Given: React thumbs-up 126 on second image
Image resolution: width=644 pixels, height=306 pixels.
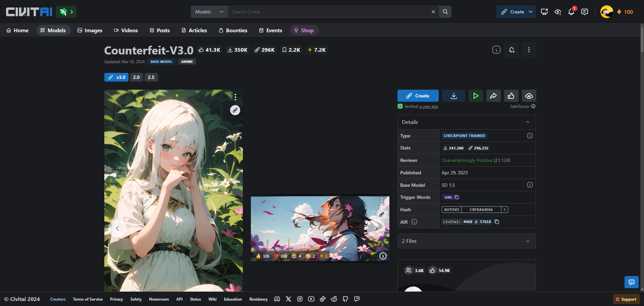Looking at the screenshot, I should (263, 256).
